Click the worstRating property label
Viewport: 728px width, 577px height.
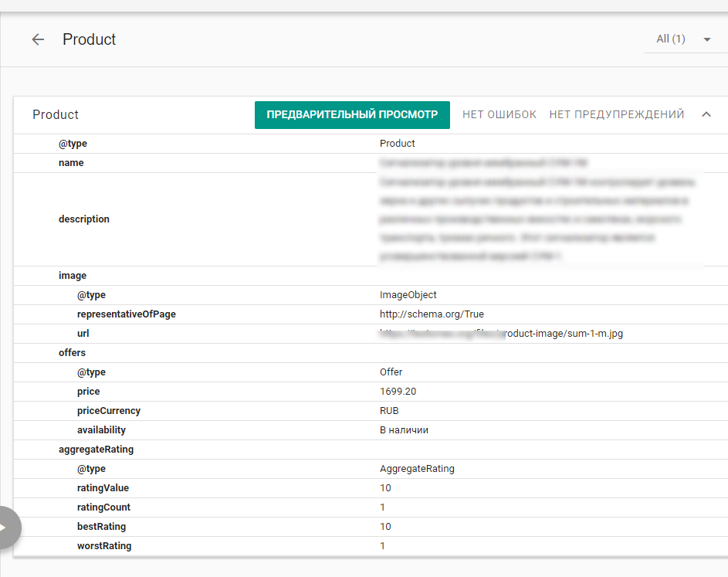(104, 546)
